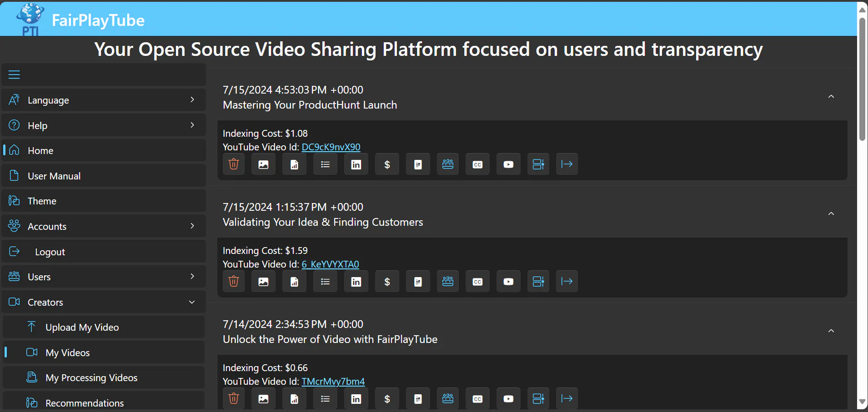
Task: Go to Home in sidebar
Action: pos(104,150)
